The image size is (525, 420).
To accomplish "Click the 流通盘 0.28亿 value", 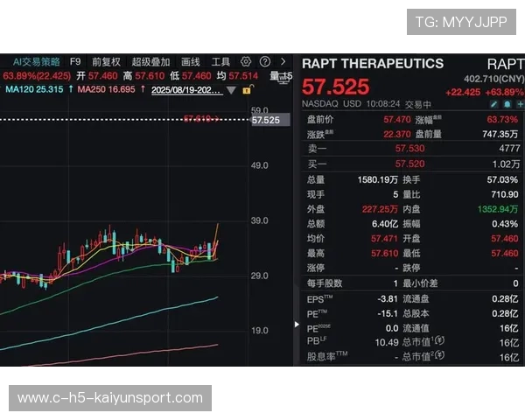I will [x=505, y=298].
